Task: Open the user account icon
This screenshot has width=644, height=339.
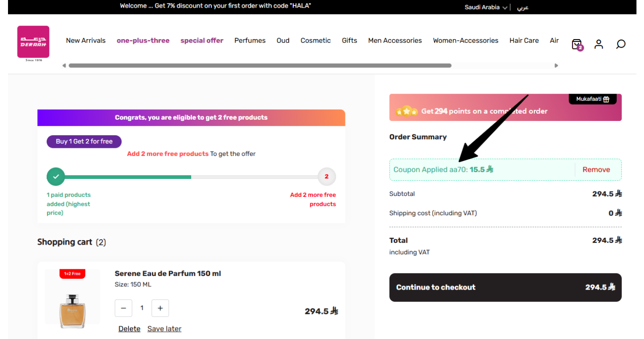Action: pyautogui.click(x=599, y=44)
